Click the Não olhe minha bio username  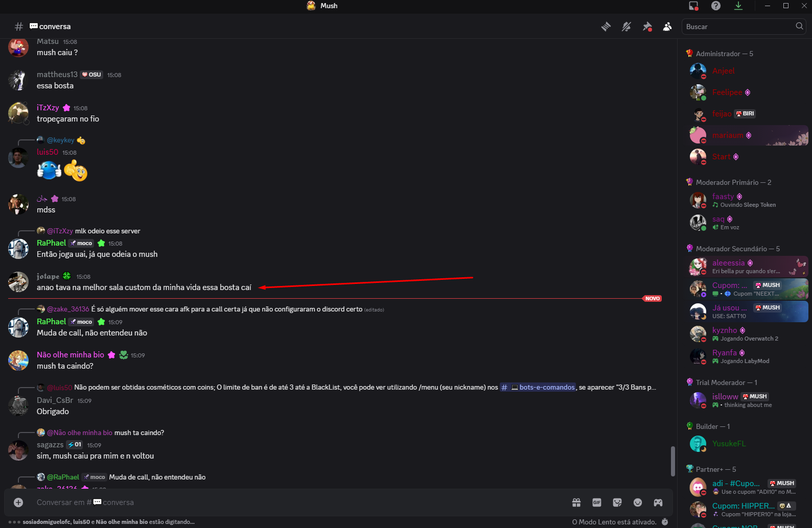[x=71, y=355]
